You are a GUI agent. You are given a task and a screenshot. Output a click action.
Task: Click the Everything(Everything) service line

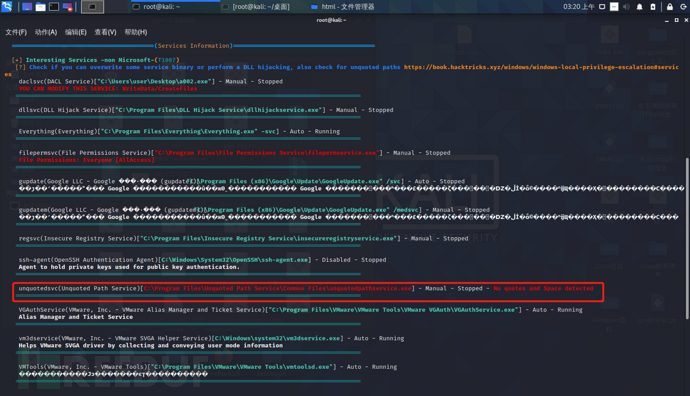click(179, 131)
